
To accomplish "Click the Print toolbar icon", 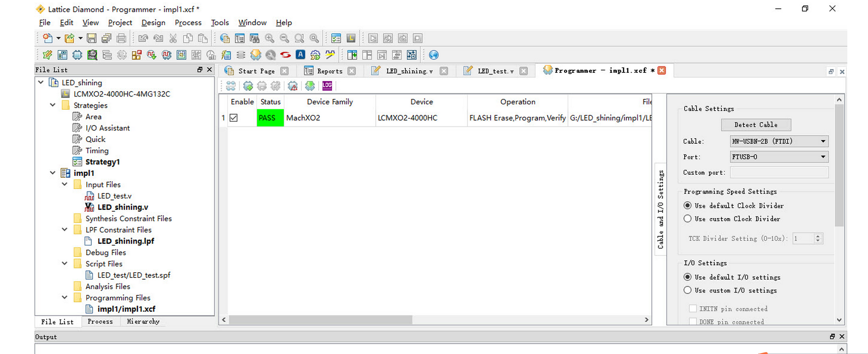I will [121, 38].
